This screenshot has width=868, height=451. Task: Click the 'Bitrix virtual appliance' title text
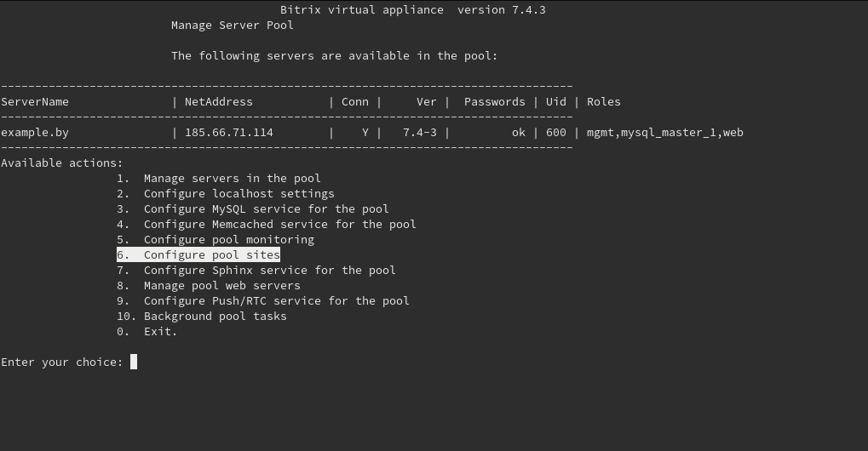361,10
